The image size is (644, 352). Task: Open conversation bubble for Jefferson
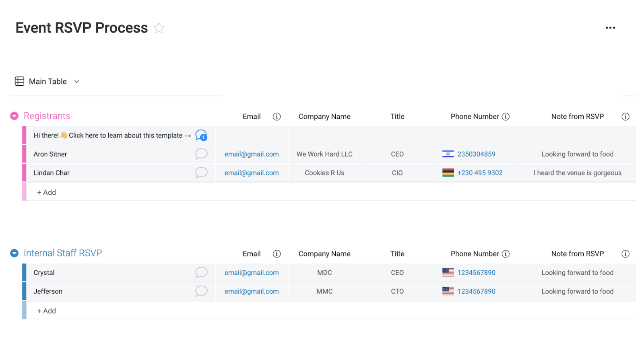[x=201, y=291]
